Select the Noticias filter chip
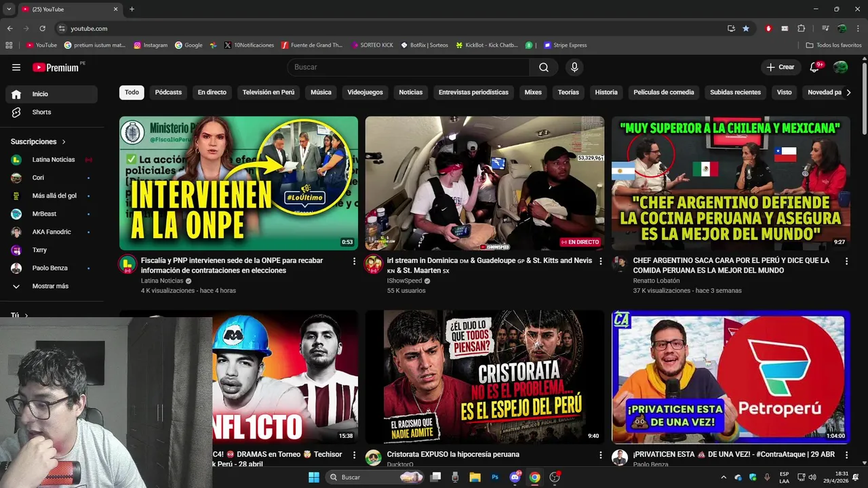 [411, 92]
